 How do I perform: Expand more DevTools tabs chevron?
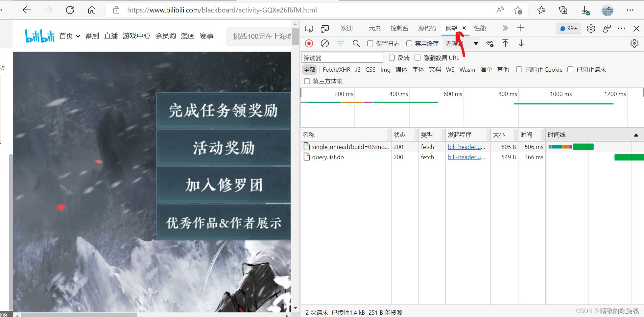point(505,28)
